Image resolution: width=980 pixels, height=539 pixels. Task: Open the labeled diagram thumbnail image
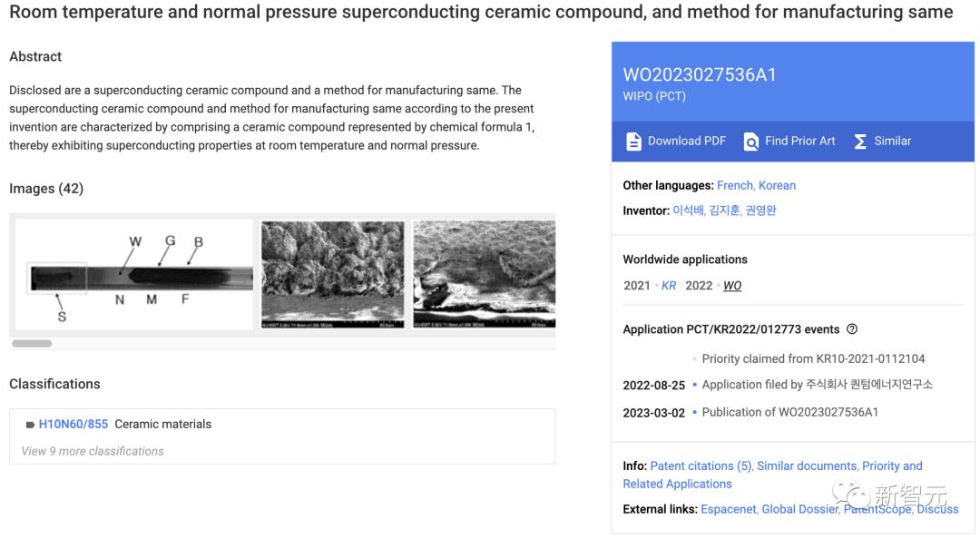tap(134, 274)
